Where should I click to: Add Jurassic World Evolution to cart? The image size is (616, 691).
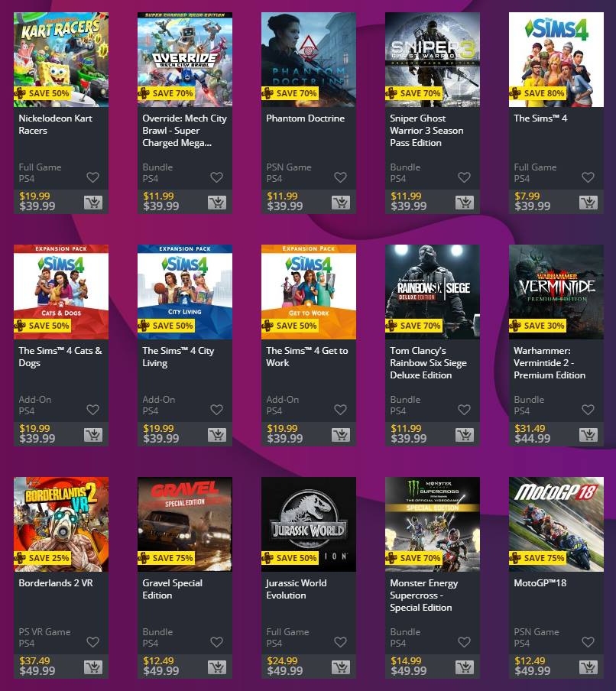click(341, 667)
